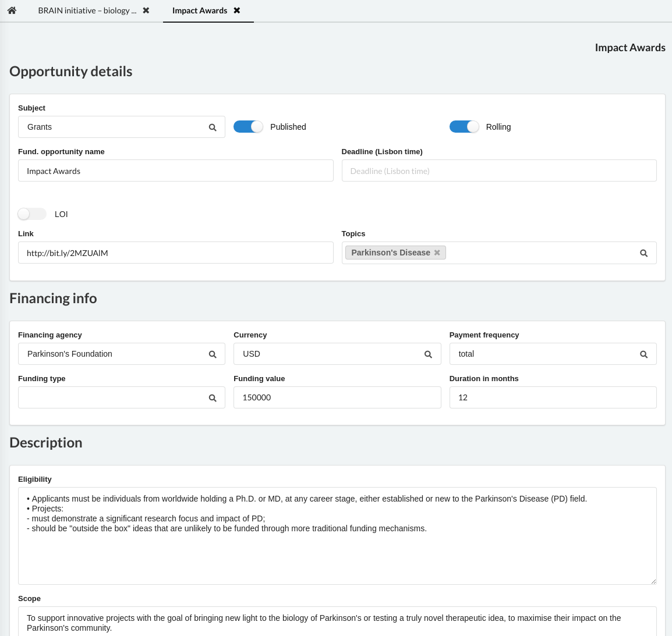Grab the Eligibility textarea resize handle

653,582
